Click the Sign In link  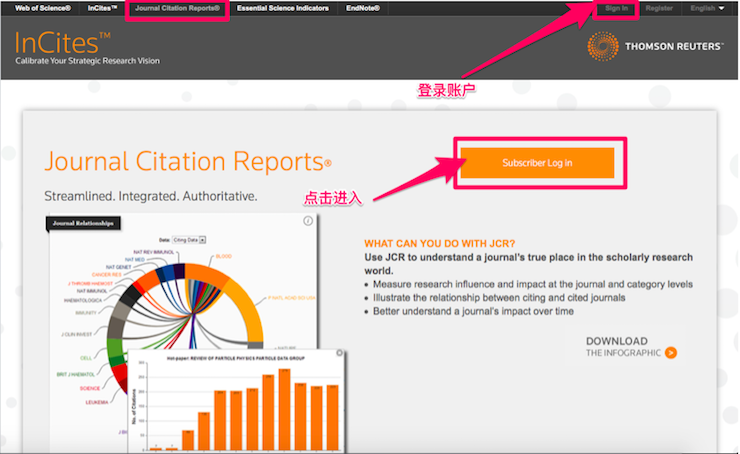[x=616, y=8]
